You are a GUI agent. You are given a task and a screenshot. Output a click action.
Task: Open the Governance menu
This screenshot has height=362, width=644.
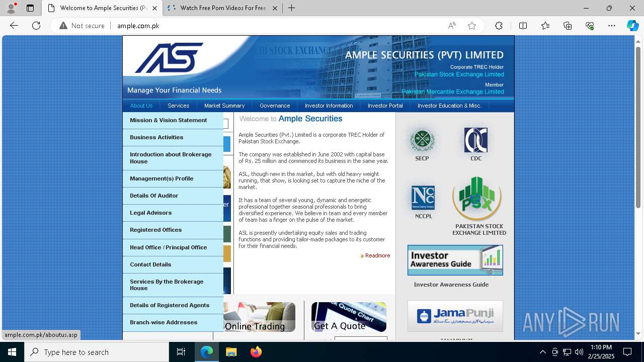tap(275, 106)
